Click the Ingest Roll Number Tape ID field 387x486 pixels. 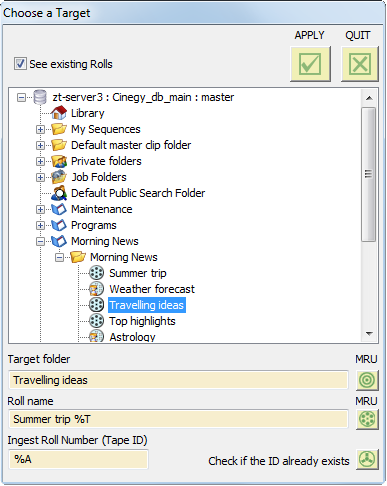(x=78, y=459)
